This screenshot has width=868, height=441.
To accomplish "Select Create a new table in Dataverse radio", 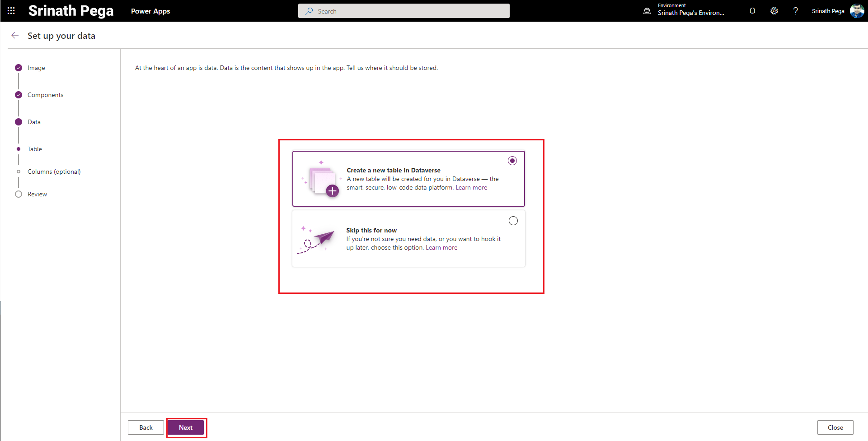I will click(x=512, y=161).
